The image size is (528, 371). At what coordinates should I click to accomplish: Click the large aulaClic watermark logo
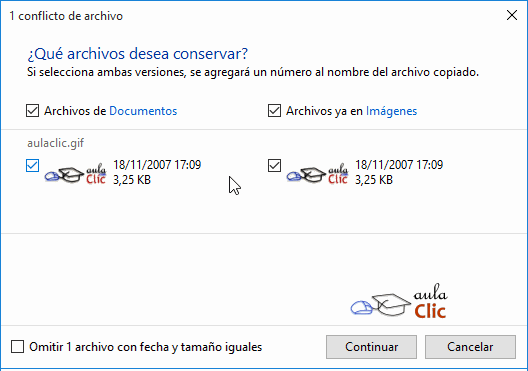(x=399, y=301)
